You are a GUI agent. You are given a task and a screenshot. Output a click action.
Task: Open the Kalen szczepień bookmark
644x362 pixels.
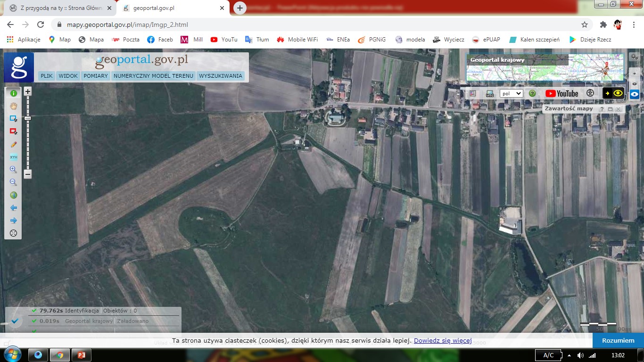click(535, 40)
